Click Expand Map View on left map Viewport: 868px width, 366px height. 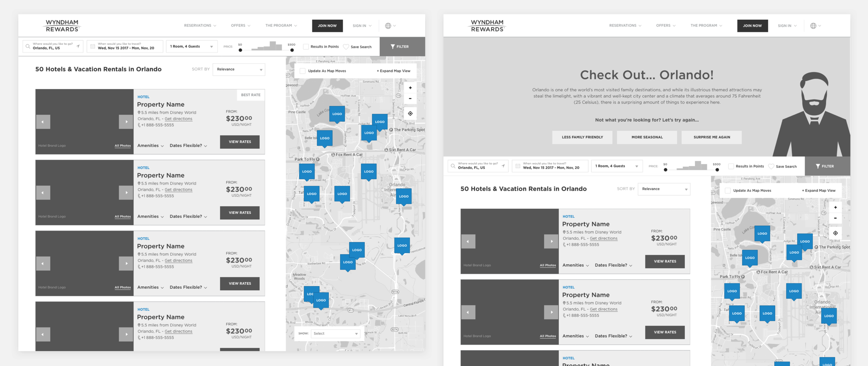pos(393,71)
